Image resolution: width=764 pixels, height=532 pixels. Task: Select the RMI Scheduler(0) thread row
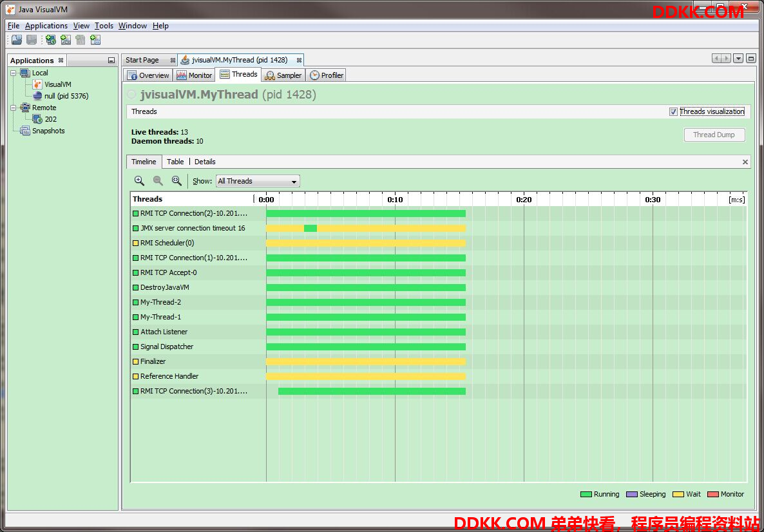click(x=439, y=243)
